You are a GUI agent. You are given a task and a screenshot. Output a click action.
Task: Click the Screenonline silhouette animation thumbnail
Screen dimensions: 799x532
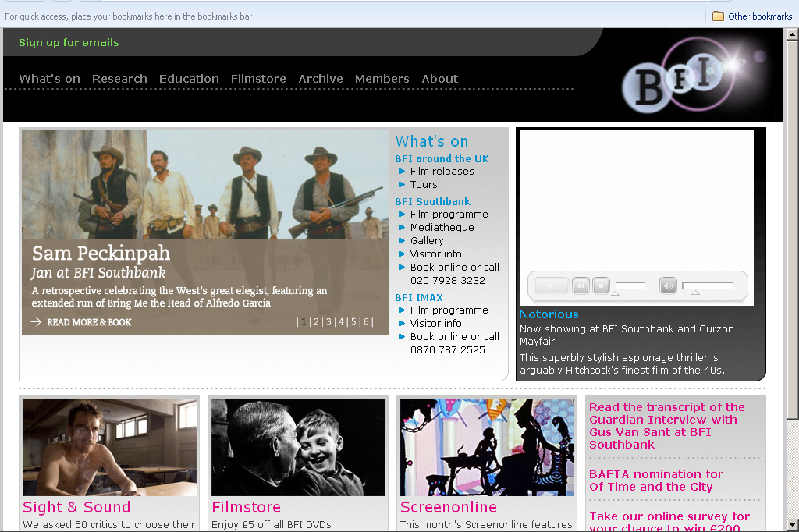point(487,448)
